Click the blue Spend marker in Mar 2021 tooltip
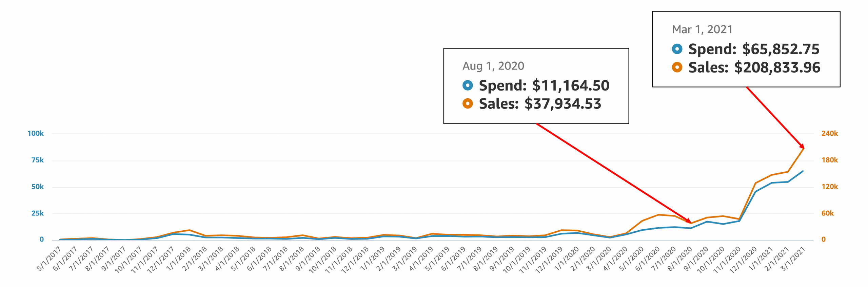 click(x=677, y=49)
